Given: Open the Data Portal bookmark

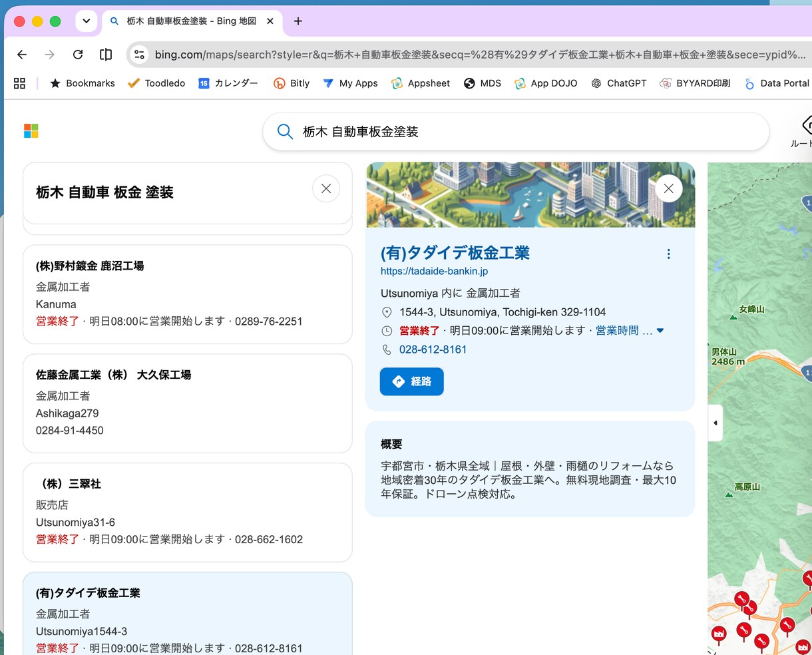Looking at the screenshot, I should pos(777,83).
